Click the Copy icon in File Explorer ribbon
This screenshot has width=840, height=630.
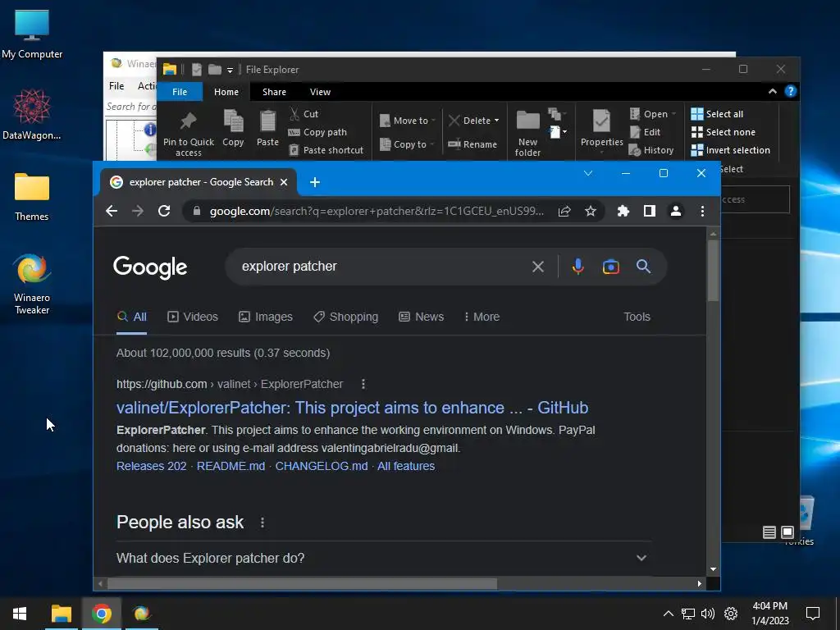[x=233, y=128]
